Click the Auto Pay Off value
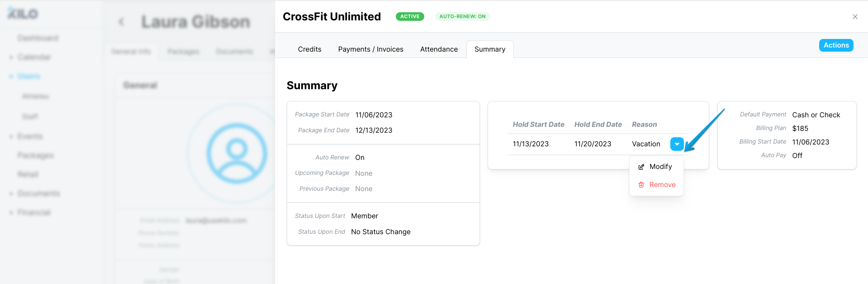This screenshot has width=868, height=284. [797, 156]
